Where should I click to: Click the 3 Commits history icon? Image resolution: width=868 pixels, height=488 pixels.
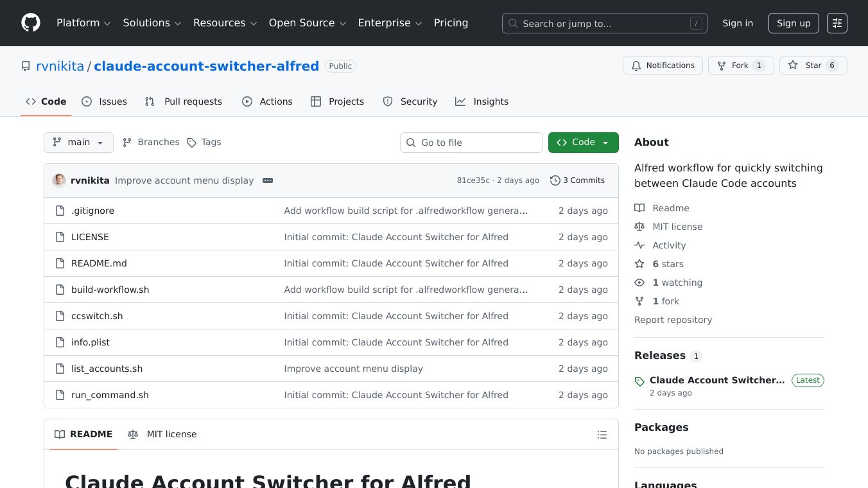click(x=555, y=180)
